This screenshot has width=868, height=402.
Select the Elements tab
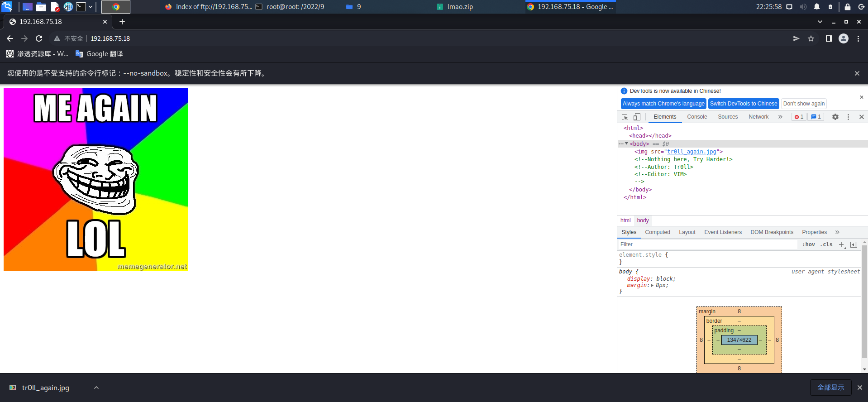pos(665,117)
